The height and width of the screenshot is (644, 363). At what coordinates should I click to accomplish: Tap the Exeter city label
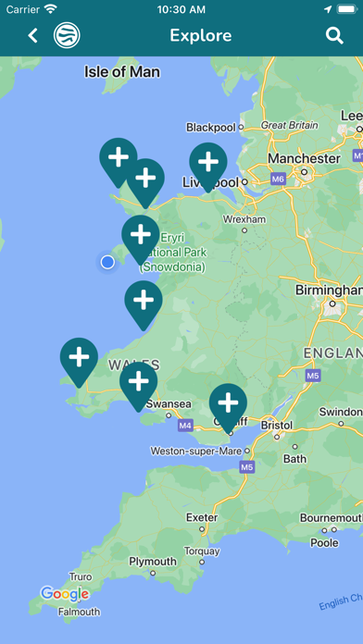click(x=202, y=517)
